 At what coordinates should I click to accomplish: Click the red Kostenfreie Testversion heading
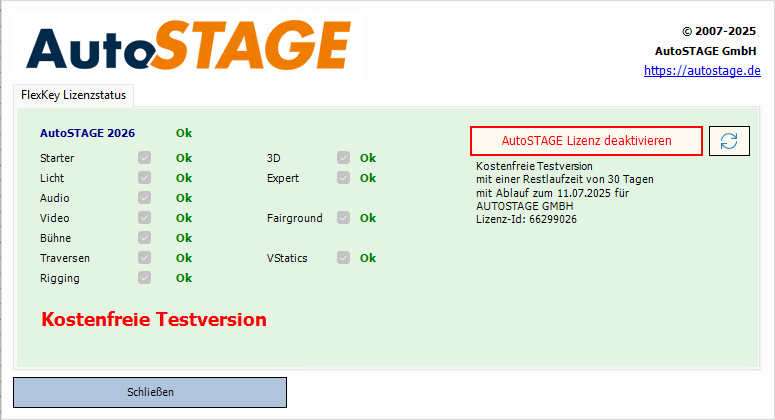pyautogui.click(x=154, y=319)
